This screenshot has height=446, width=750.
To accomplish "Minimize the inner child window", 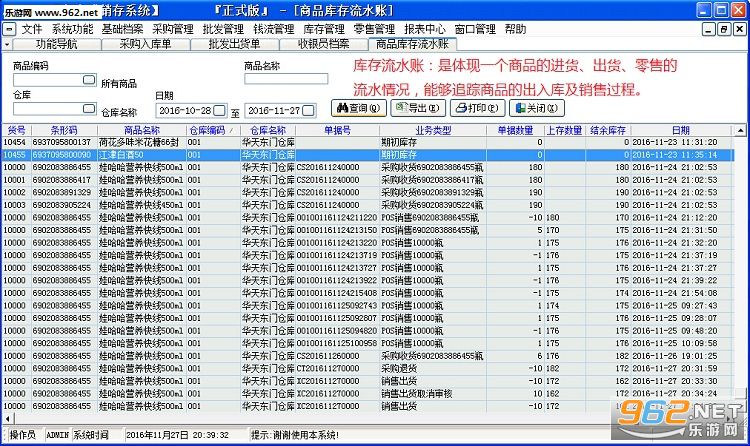I will 709,29.
